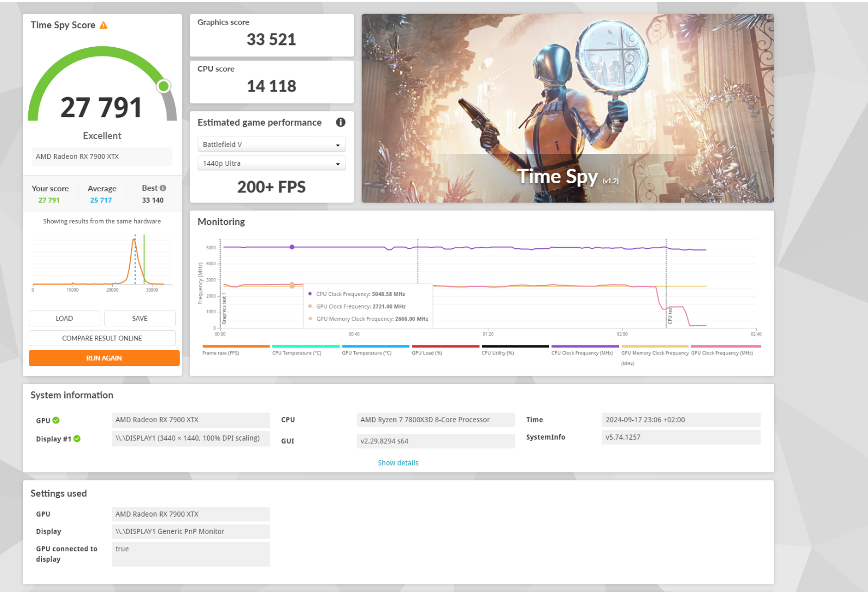
Task: Click the GPU connected to display true value
Action: pos(190,554)
